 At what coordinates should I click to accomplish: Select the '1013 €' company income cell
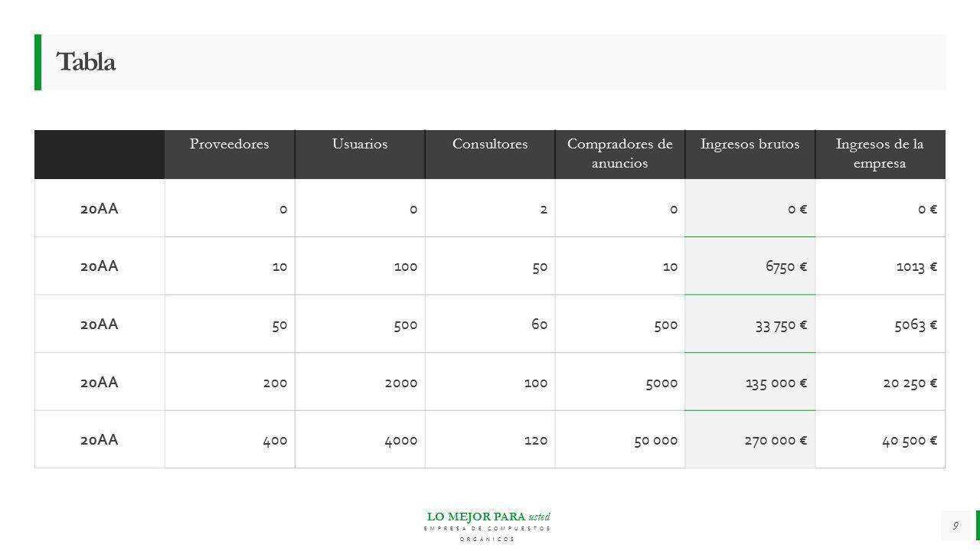point(880,266)
